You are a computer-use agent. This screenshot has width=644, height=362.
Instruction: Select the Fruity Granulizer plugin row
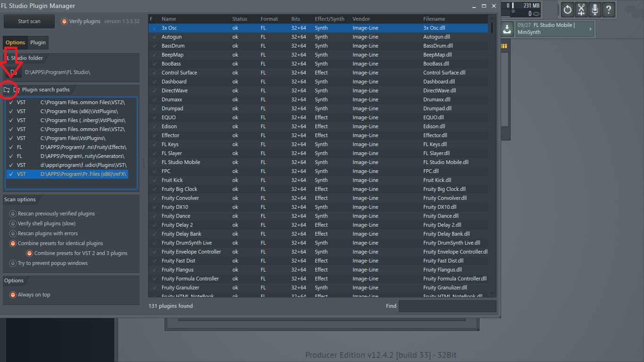[x=318, y=288]
